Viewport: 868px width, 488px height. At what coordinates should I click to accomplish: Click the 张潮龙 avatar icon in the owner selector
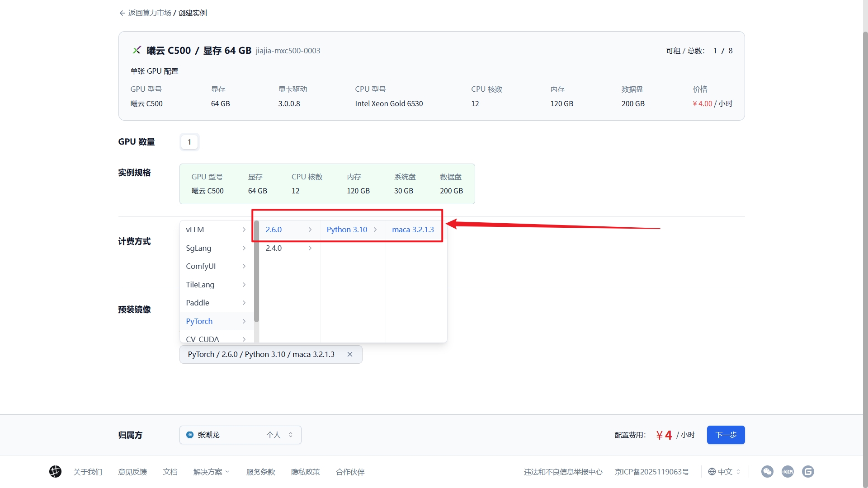click(190, 435)
